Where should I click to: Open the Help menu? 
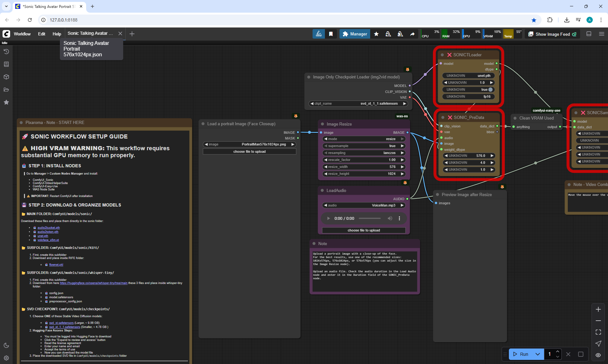[x=57, y=34]
